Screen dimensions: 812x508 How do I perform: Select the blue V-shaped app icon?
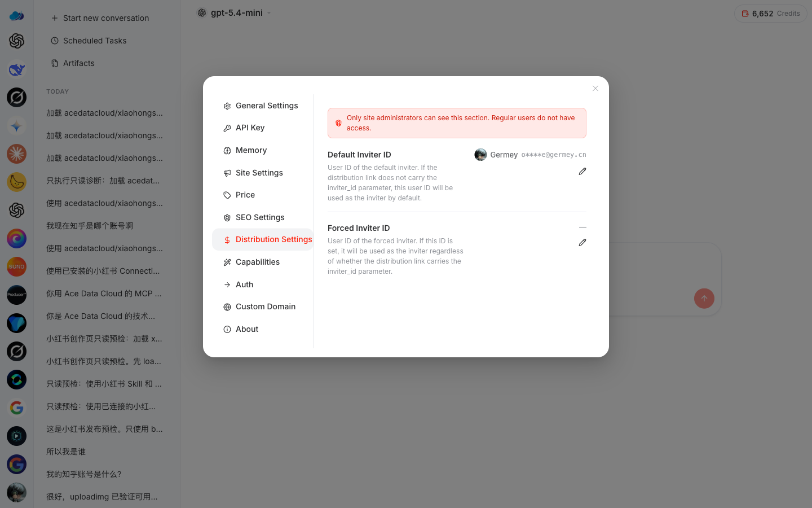click(16, 323)
